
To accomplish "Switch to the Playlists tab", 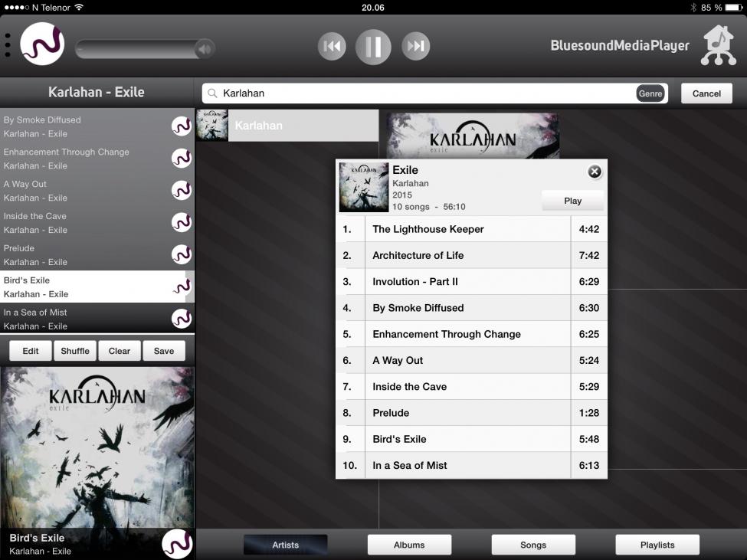I will tap(657, 545).
